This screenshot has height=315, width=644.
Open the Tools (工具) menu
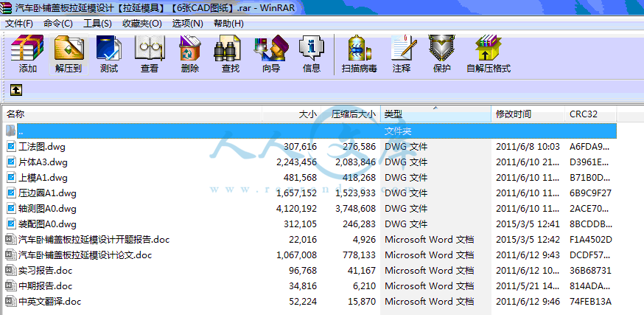pos(97,24)
